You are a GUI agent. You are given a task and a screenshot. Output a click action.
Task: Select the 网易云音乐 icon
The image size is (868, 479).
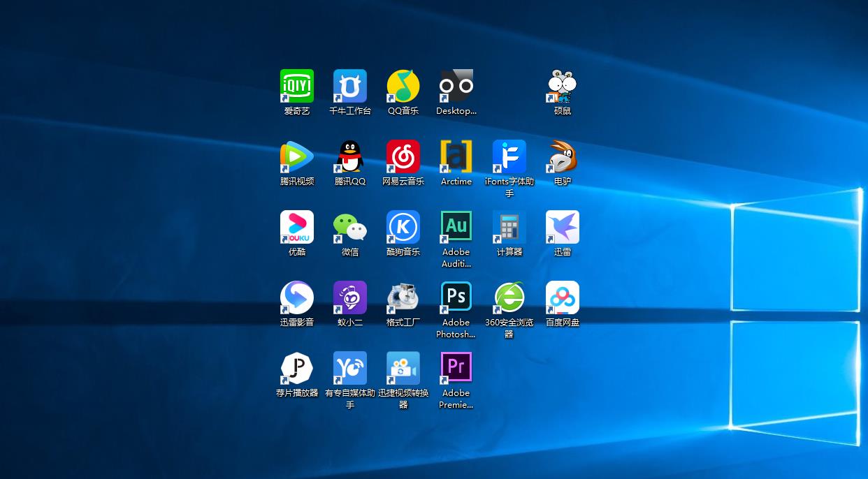click(x=403, y=156)
